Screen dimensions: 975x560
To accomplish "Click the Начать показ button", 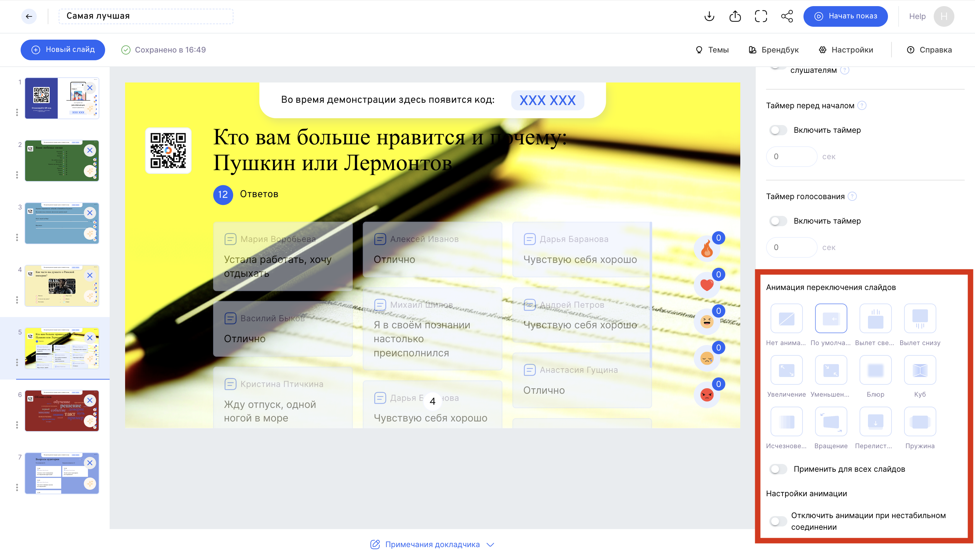I will (845, 16).
